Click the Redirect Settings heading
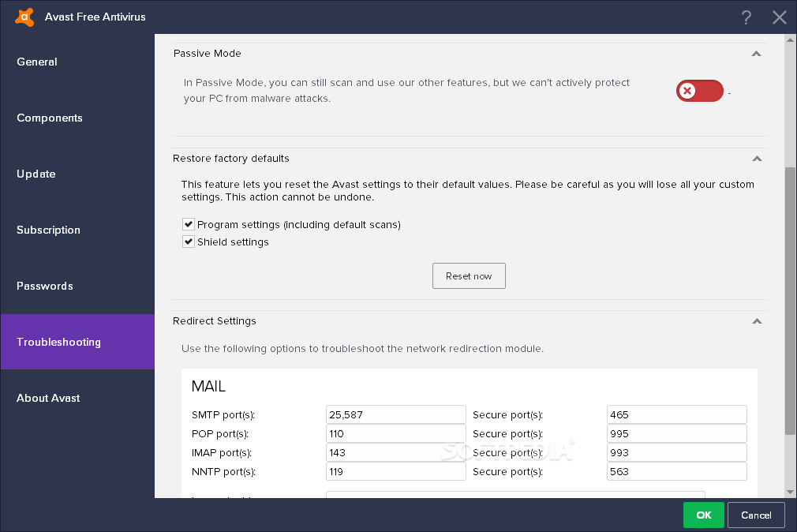The image size is (797, 532). tap(214, 321)
